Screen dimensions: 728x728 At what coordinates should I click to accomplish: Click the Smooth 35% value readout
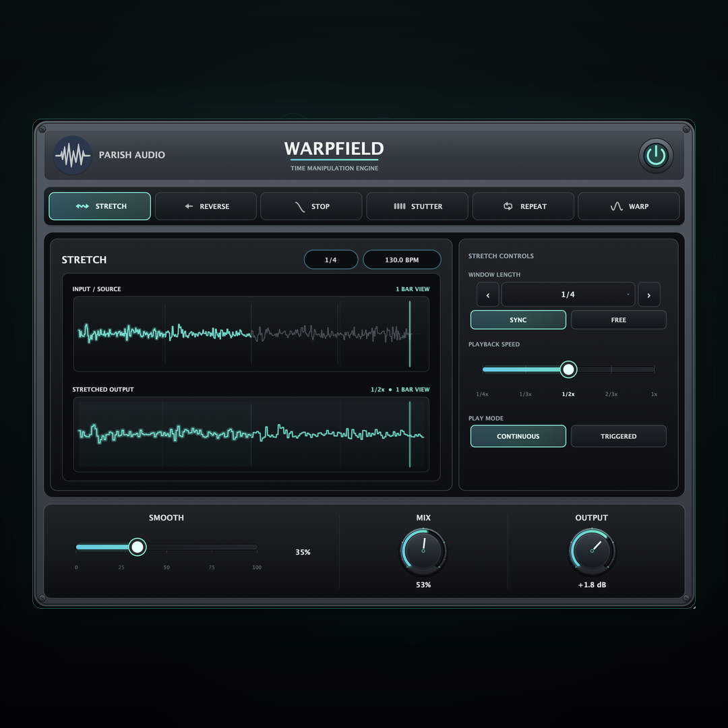303,552
